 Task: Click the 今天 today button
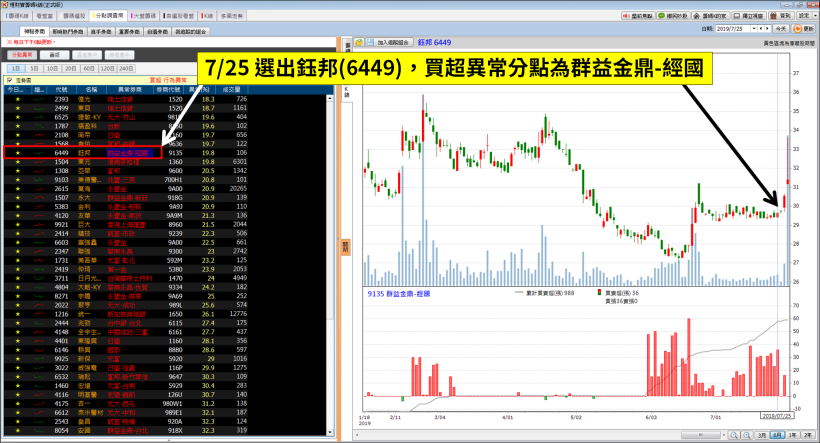point(781,29)
